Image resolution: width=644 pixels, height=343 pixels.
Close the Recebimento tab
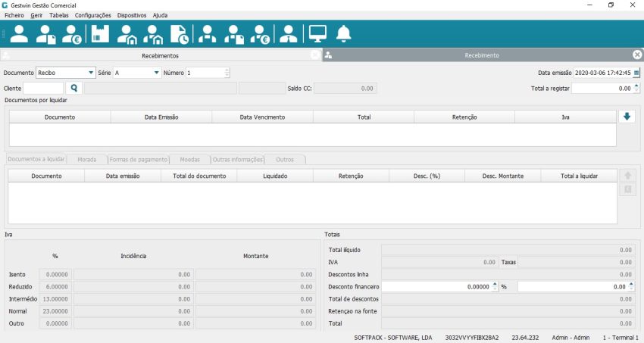pyautogui.click(x=637, y=55)
